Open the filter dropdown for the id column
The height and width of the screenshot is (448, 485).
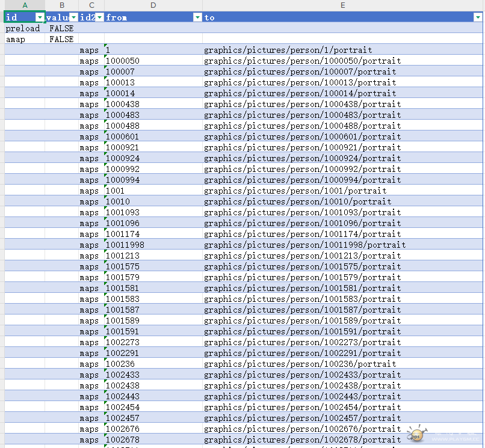40,17
